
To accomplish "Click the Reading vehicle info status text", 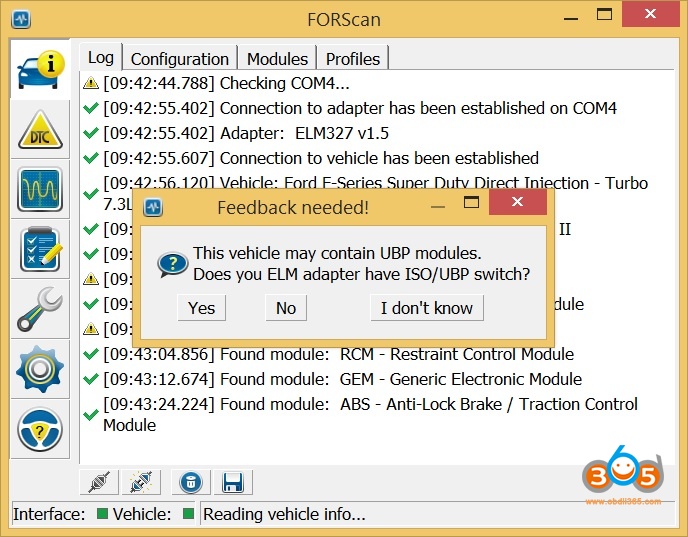I will [x=284, y=514].
